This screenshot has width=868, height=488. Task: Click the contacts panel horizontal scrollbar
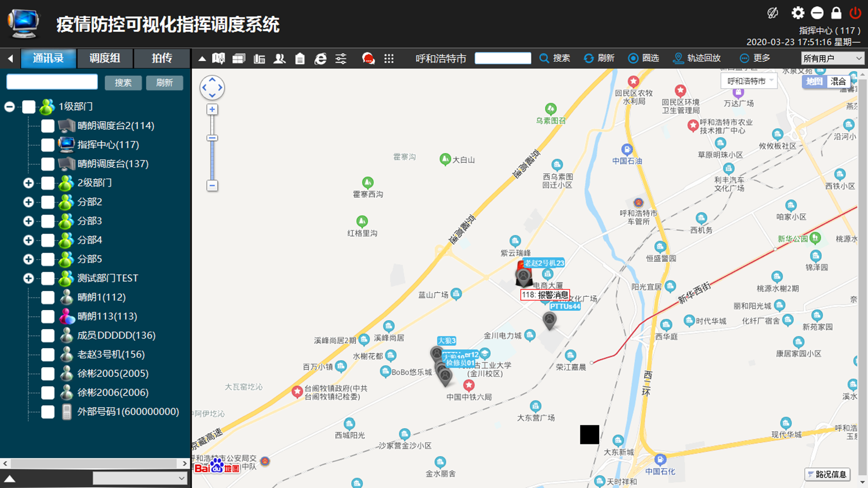pyautogui.click(x=95, y=463)
